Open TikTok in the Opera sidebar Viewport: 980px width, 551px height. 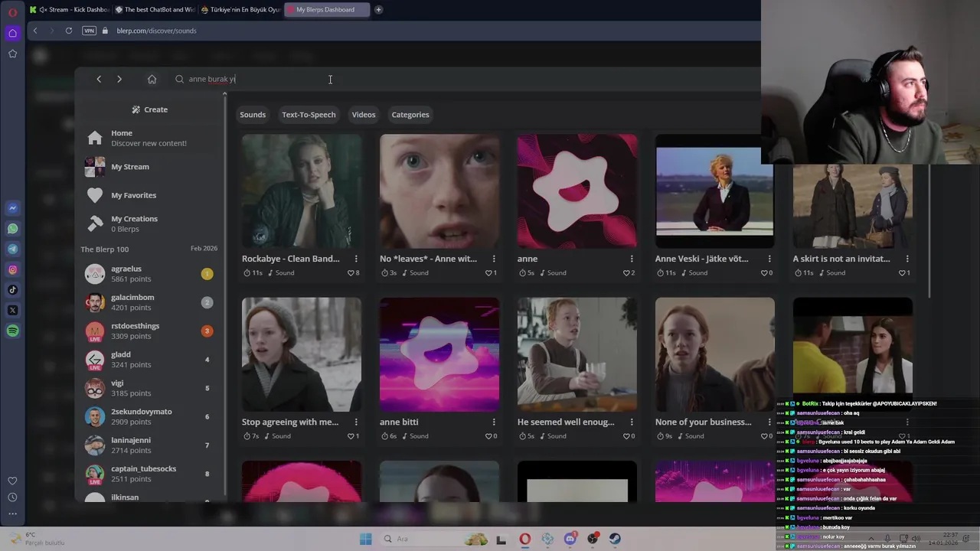pos(12,289)
